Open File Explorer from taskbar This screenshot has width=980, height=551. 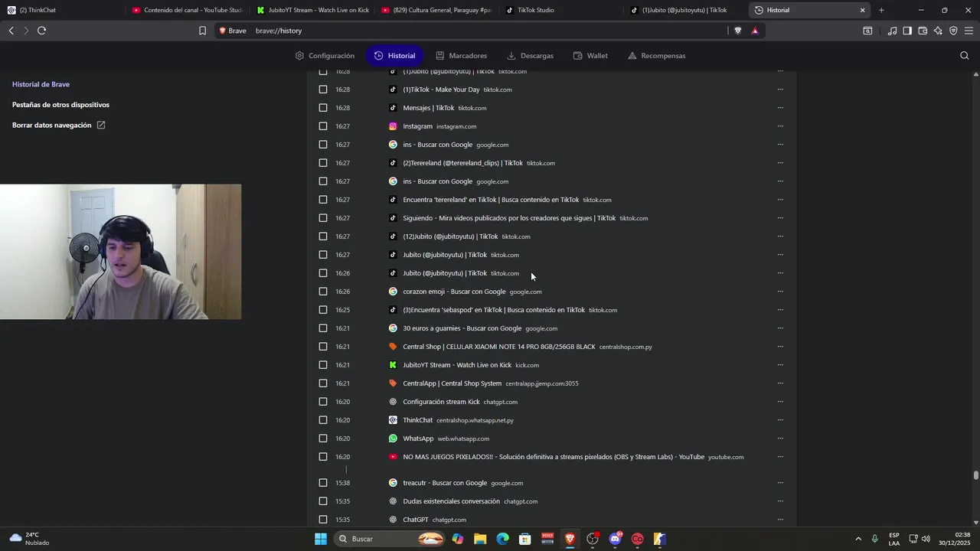click(480, 539)
